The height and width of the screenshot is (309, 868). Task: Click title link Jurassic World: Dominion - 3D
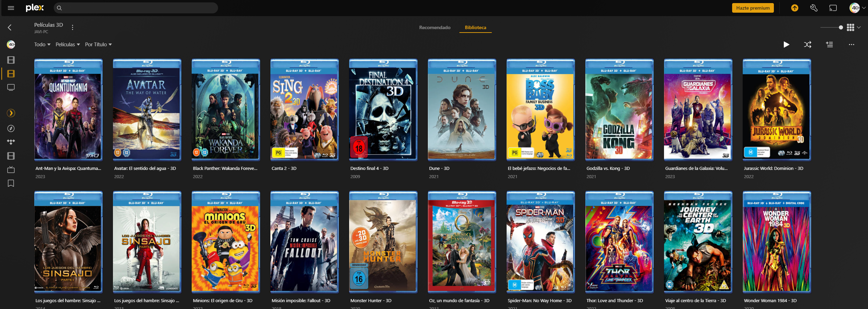pyautogui.click(x=774, y=169)
